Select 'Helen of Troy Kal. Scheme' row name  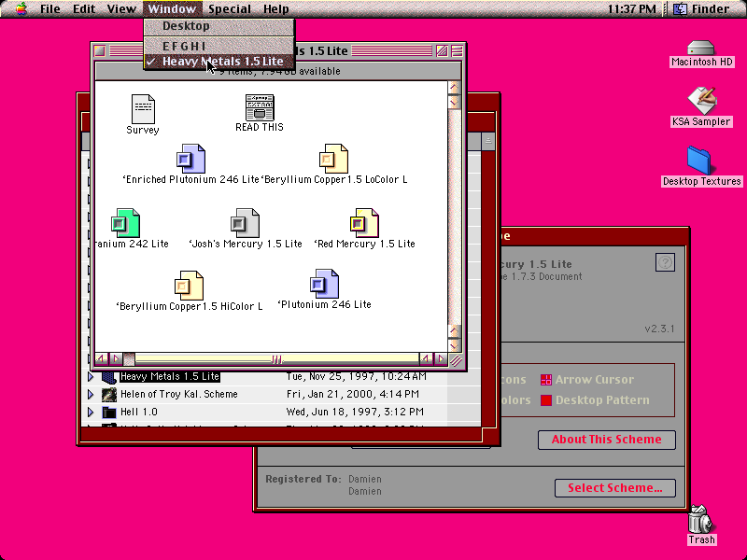178,394
